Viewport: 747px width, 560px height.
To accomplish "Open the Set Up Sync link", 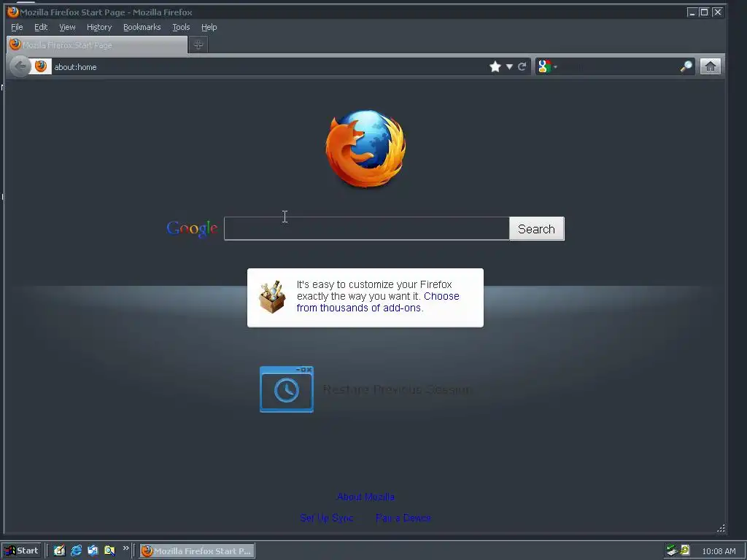I will click(x=327, y=518).
